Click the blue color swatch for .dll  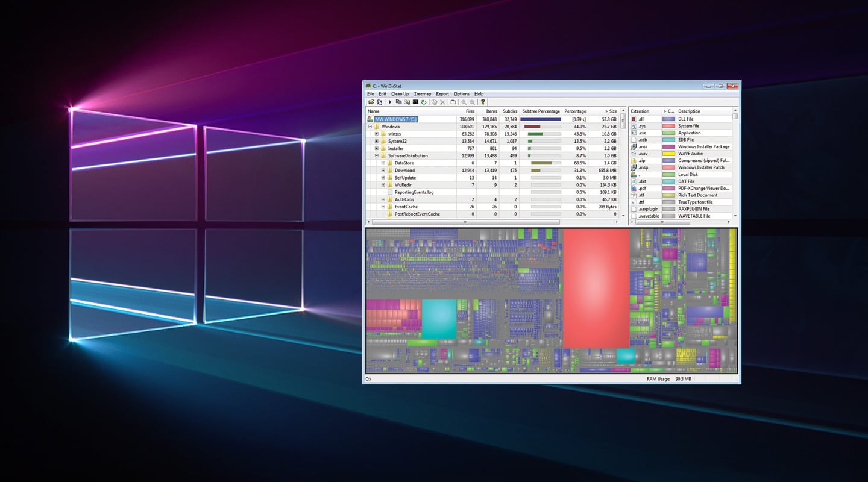coord(668,119)
